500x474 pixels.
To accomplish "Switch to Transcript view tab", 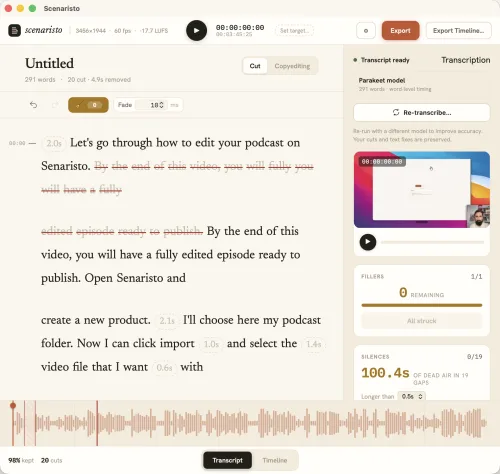I will pos(228,460).
